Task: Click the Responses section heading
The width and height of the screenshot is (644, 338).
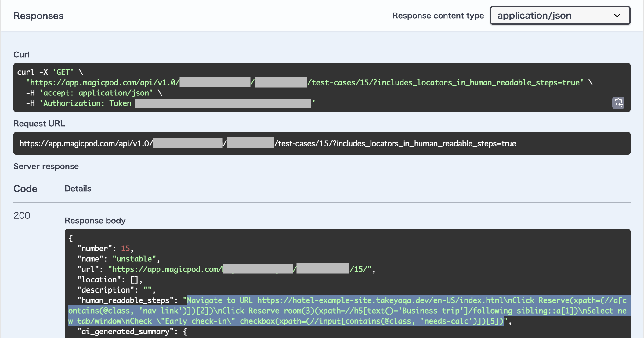Action: click(x=38, y=16)
